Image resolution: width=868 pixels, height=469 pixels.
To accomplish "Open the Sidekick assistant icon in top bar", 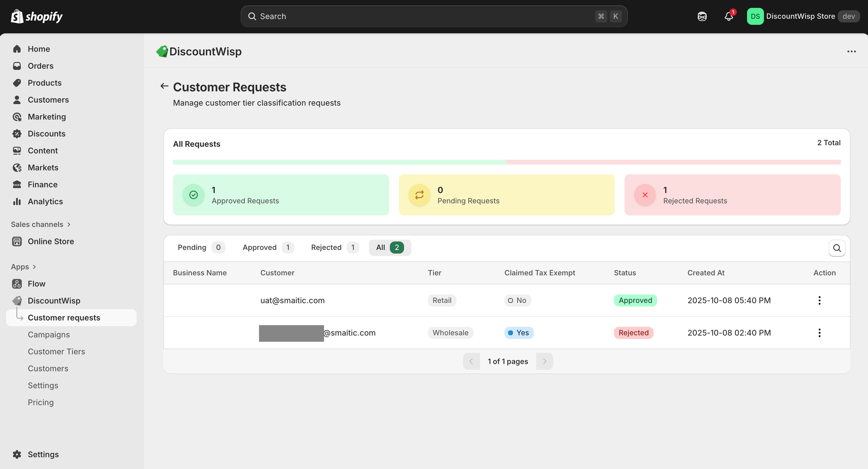I will coord(702,16).
